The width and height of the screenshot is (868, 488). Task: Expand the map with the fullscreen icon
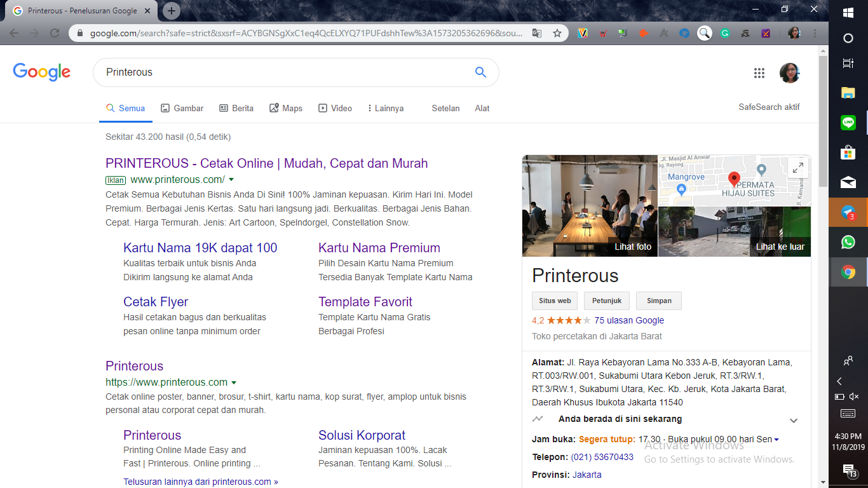[x=797, y=168]
